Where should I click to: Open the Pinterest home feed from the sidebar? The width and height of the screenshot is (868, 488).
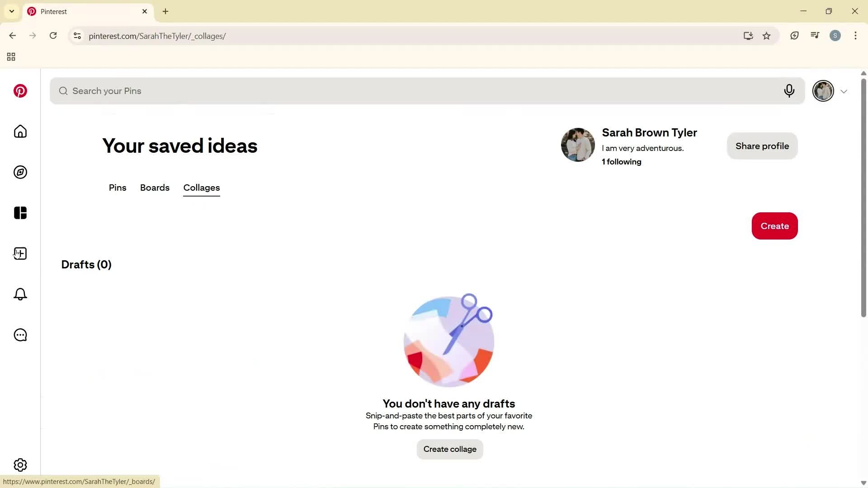click(20, 131)
